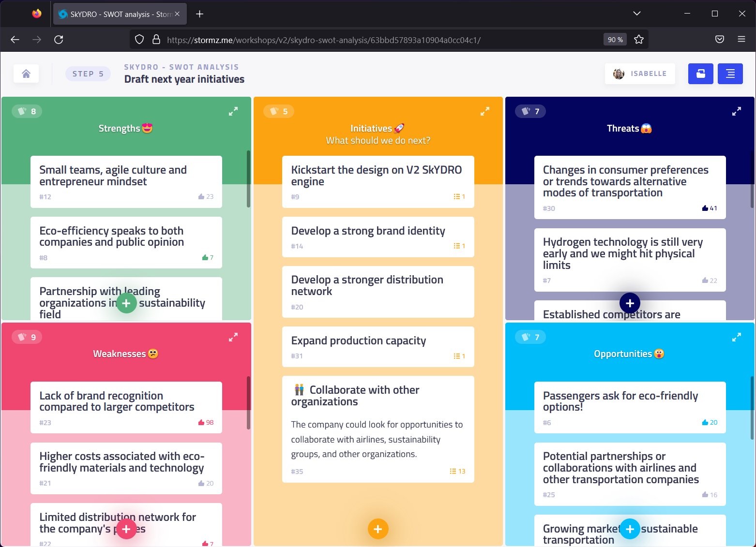Open the Collaborate with other organizations card title
Screen dimensions: 756x547
tap(355, 396)
